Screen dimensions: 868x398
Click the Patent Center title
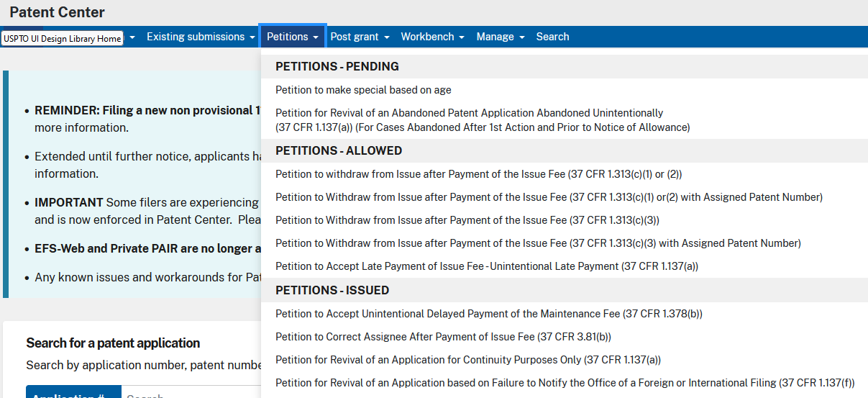click(57, 12)
